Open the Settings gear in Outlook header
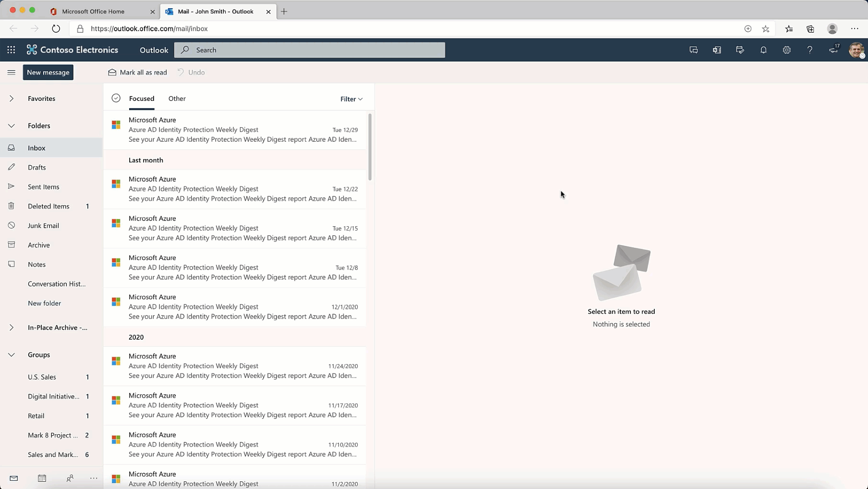Image resolution: width=868 pixels, height=489 pixels. point(786,50)
